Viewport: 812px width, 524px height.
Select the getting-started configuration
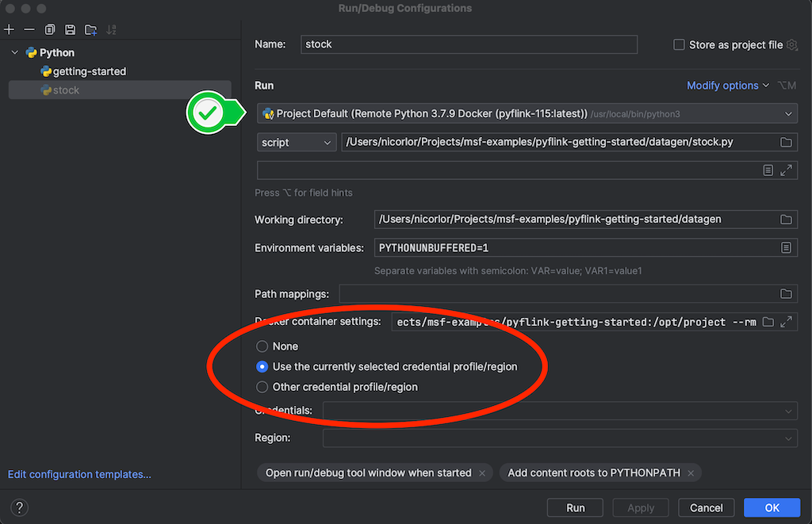tap(89, 71)
